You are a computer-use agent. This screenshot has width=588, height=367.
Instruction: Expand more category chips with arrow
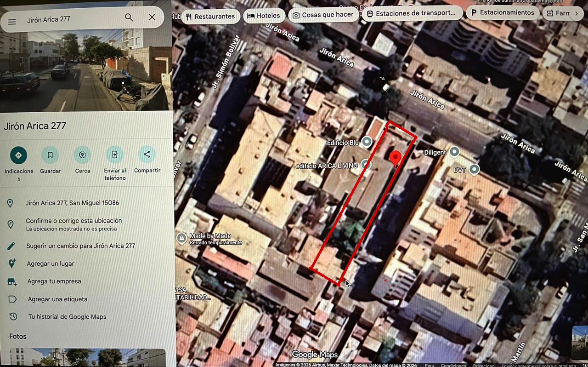pos(577,13)
